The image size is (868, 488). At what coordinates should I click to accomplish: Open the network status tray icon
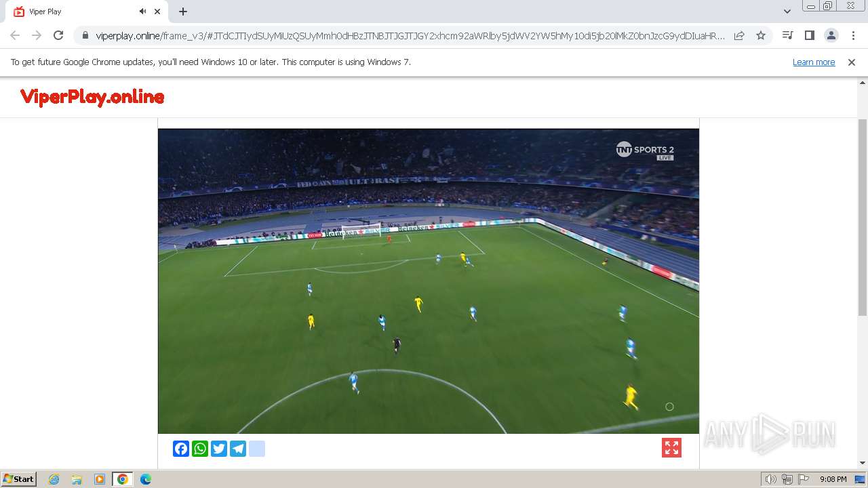pos(787,479)
